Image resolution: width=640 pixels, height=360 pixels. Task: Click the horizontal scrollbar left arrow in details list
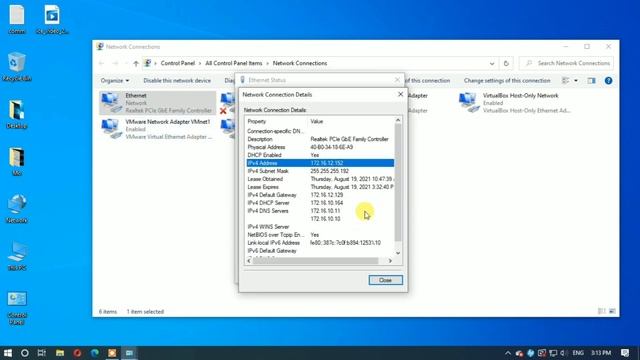(x=249, y=260)
